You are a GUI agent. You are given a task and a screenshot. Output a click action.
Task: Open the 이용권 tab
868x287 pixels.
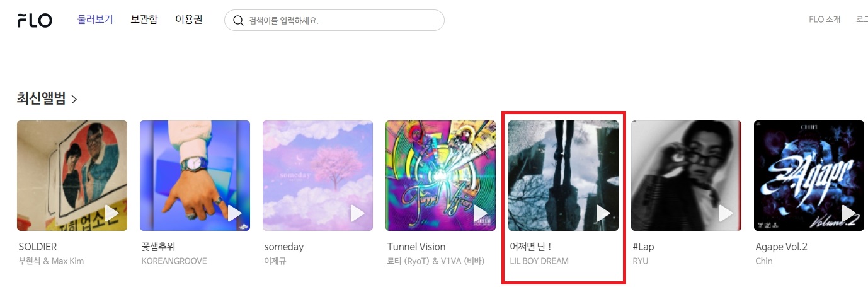coord(189,20)
